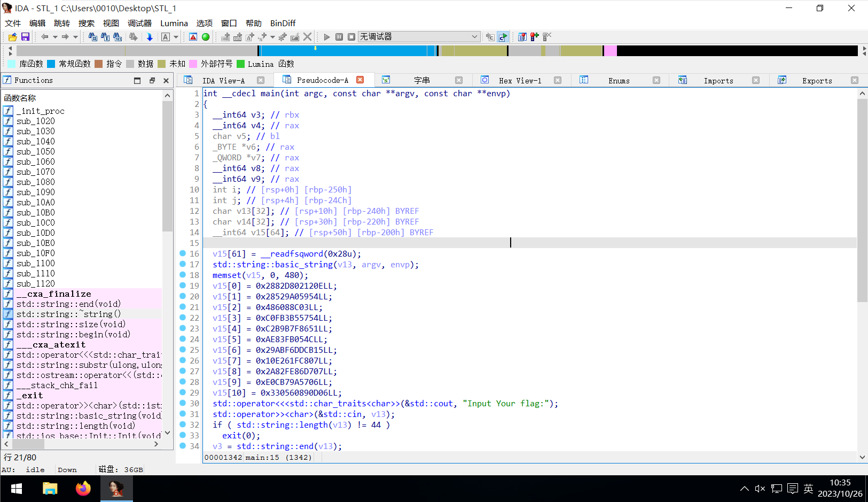Viewport: 868px width, 502px height.
Task: Close the Hex View-1 tab
Action: (558, 81)
